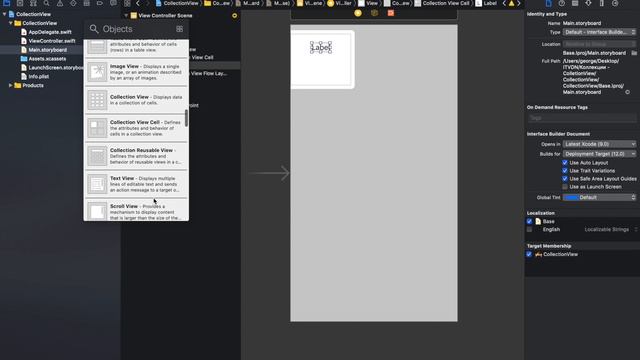Toggle Base localization checkbox
The height and width of the screenshot is (360, 640).
[529, 221]
